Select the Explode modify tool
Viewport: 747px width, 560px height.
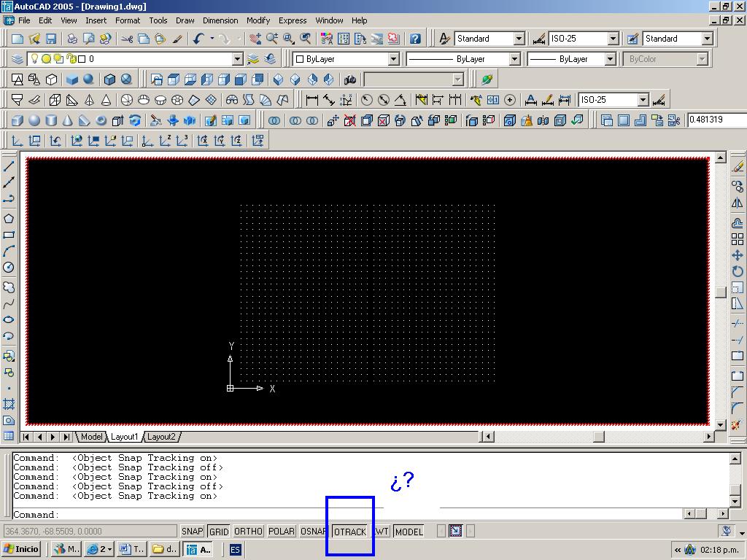(x=738, y=424)
